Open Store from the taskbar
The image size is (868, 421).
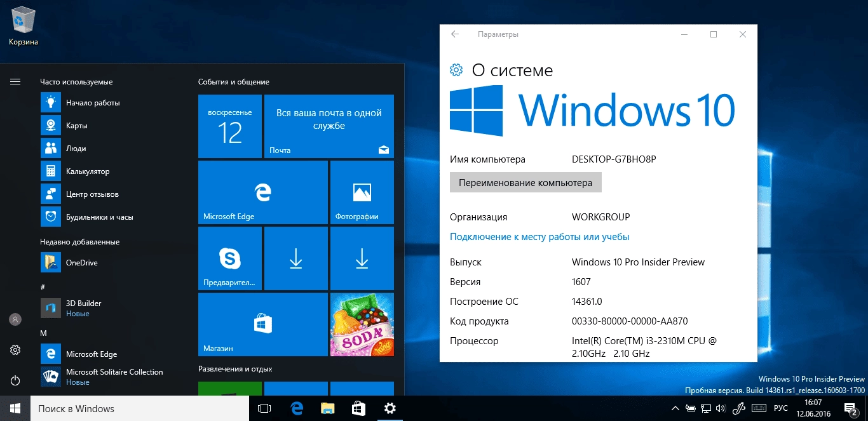click(x=358, y=408)
